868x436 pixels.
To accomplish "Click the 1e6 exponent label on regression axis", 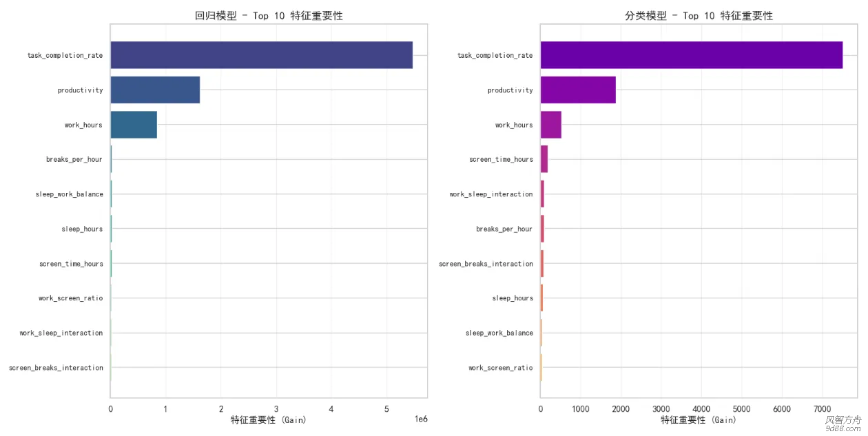I will pyautogui.click(x=421, y=419).
